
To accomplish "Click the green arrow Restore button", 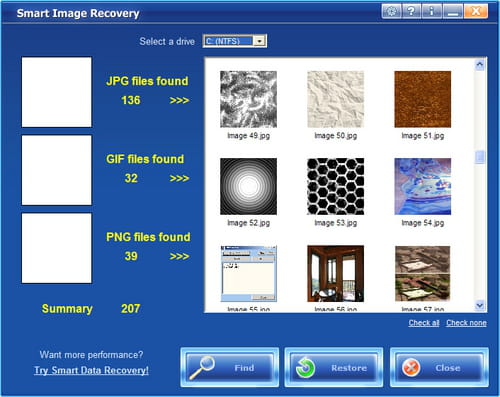I will tap(334, 367).
